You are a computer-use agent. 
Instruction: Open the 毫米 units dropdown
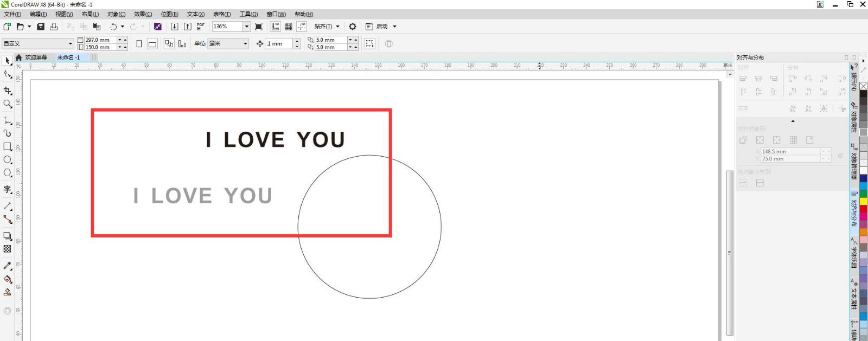click(x=245, y=44)
